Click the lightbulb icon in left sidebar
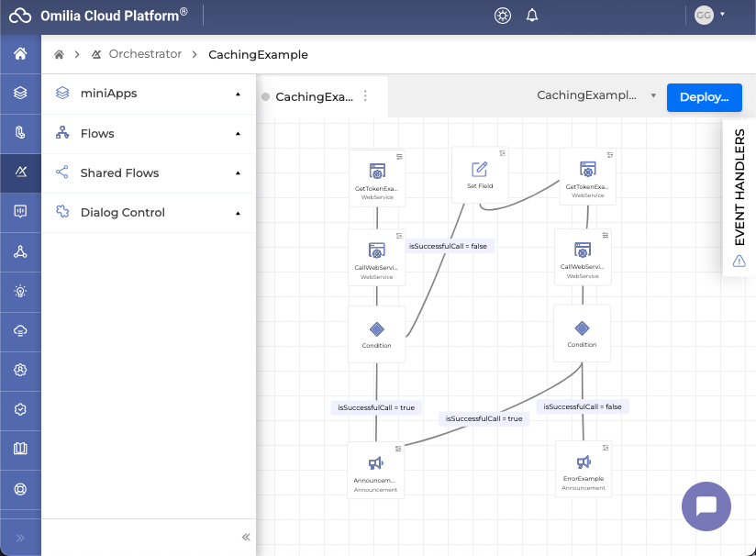 pyautogui.click(x=20, y=291)
